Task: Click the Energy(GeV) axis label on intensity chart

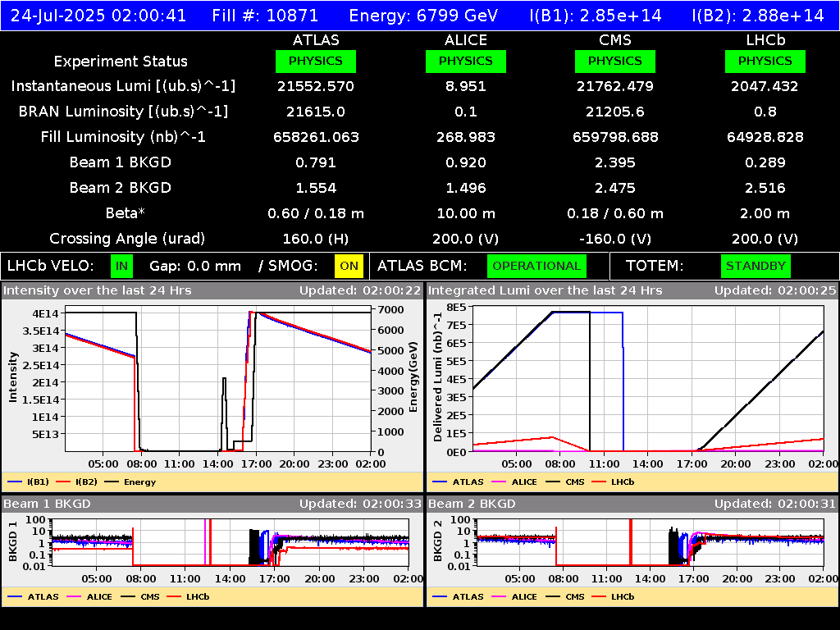Action: (413, 377)
